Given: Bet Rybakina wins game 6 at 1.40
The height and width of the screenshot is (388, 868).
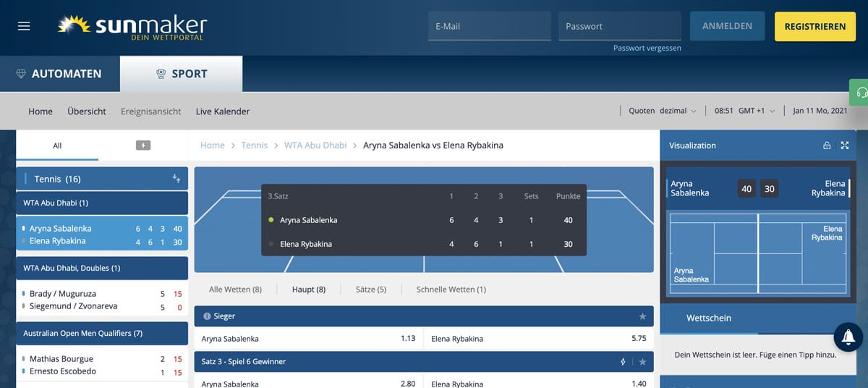Looking at the screenshot, I should click(539, 383).
